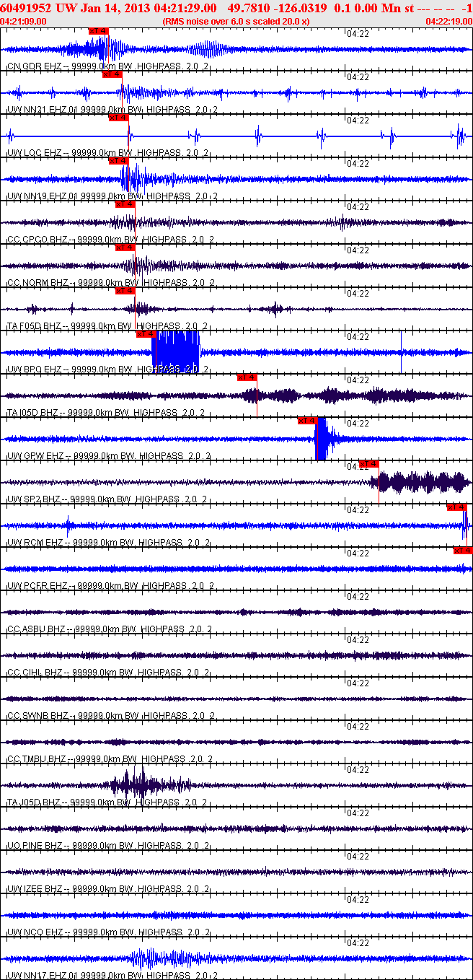Click the 'CC ASBU BHZ' station label
Screen dimensions: 473x980
pyautogui.click(x=36, y=629)
